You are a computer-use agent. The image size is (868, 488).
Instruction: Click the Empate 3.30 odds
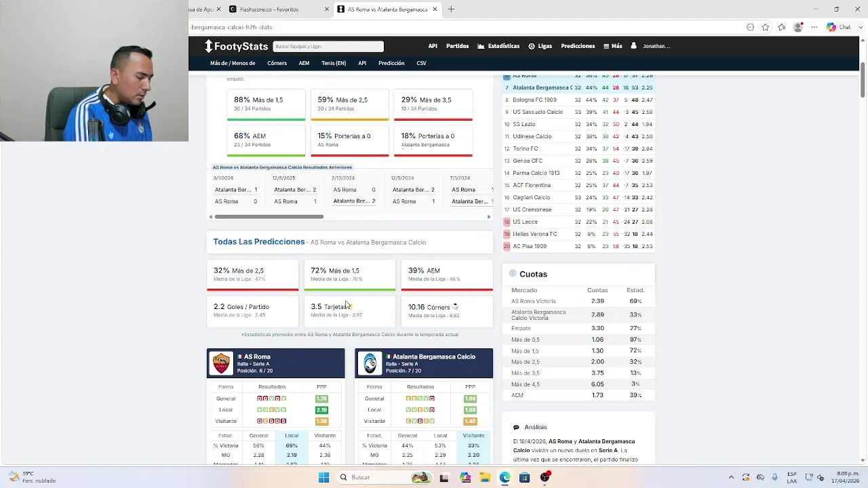tap(597, 328)
